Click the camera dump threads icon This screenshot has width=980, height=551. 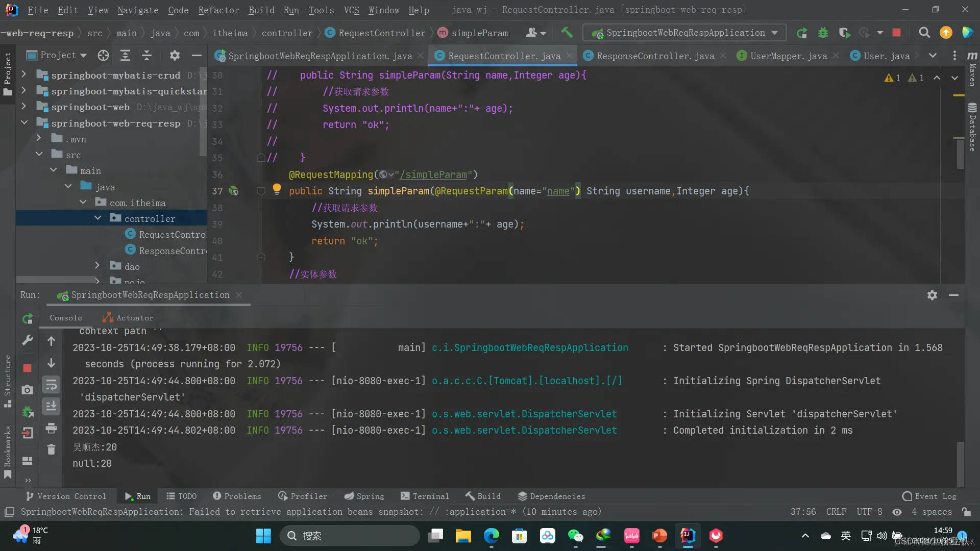(28, 390)
